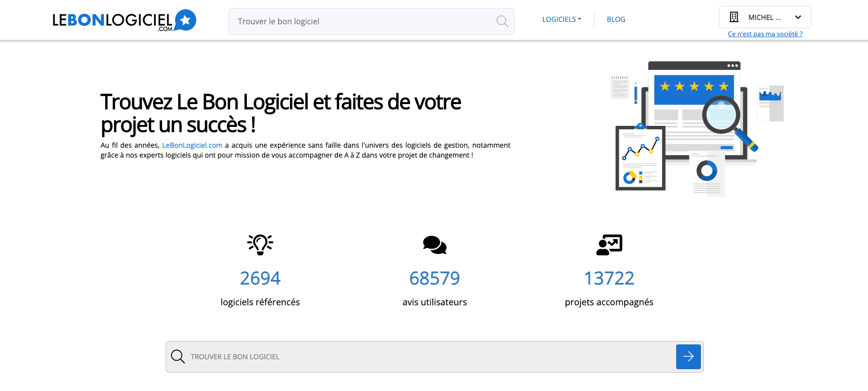Select the 2694 logiciels count

point(260,278)
